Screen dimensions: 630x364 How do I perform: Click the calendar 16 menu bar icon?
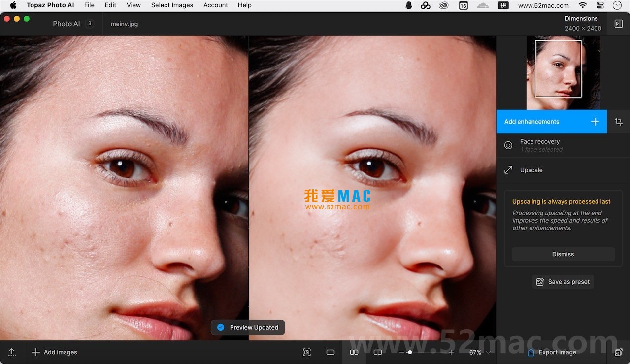464,5
